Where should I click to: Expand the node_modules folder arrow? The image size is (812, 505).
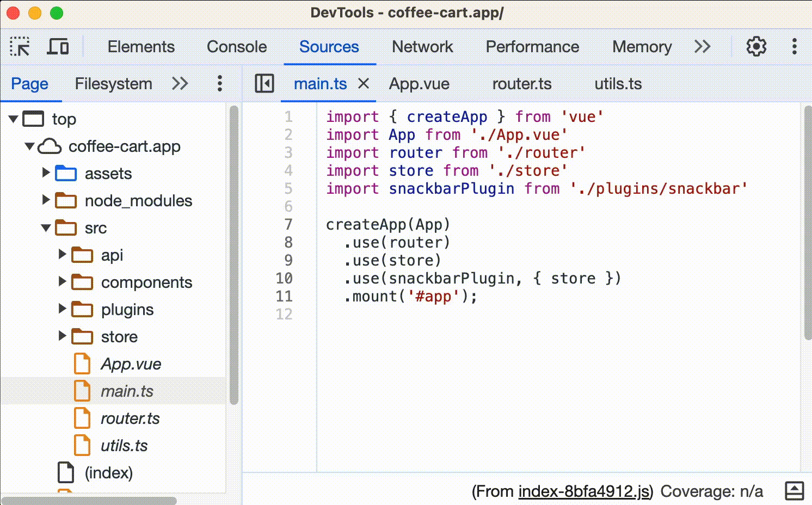(46, 200)
